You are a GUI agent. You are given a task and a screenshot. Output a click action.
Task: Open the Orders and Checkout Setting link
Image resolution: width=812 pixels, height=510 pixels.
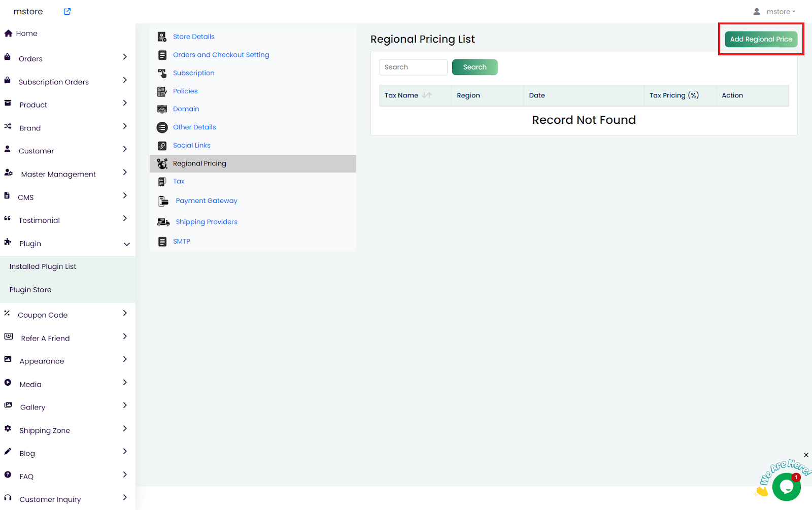pyautogui.click(x=221, y=55)
